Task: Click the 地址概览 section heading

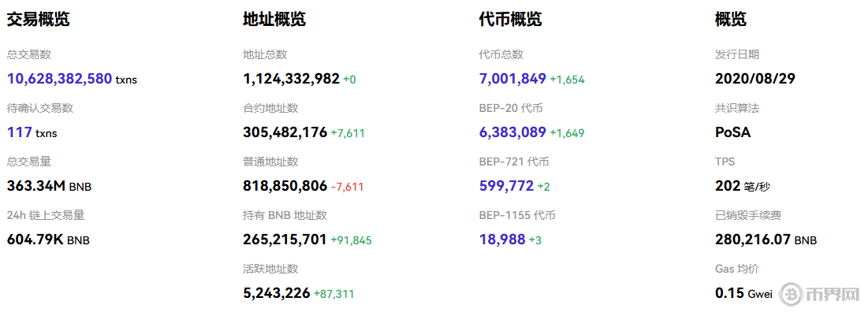Action: (x=274, y=20)
